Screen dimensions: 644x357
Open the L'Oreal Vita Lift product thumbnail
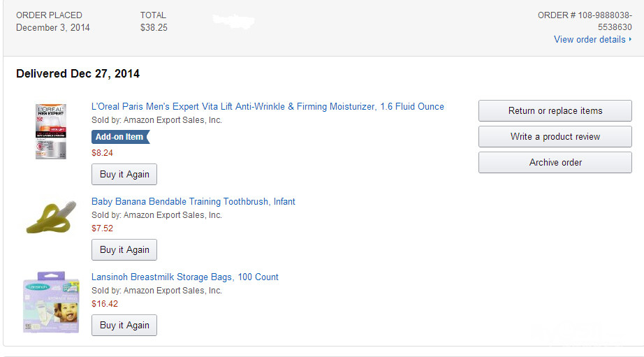(50, 131)
